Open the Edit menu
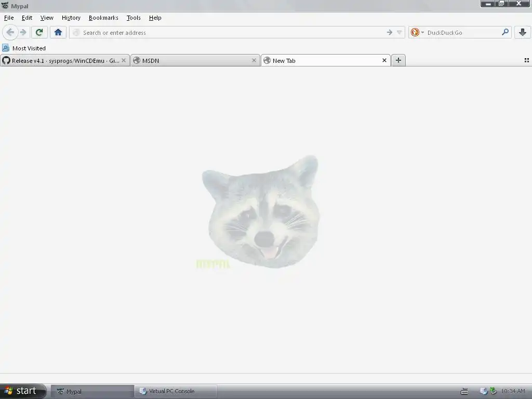The image size is (532, 399). [27, 18]
